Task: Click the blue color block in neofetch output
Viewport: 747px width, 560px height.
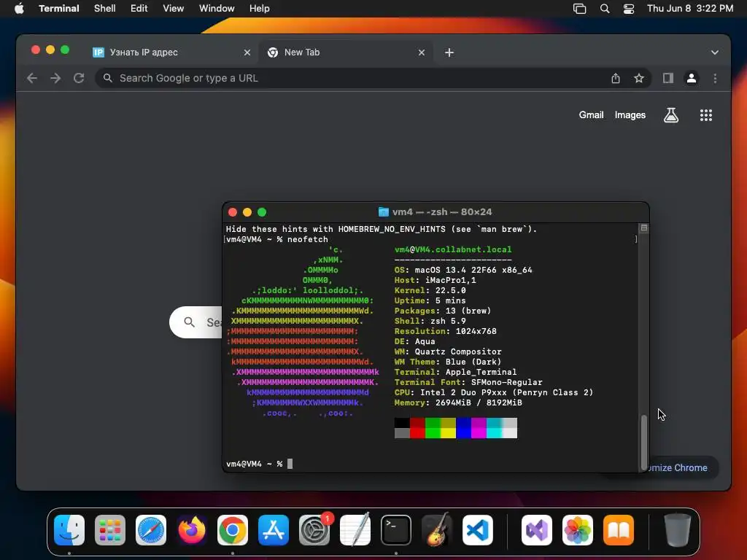Action: point(463,428)
